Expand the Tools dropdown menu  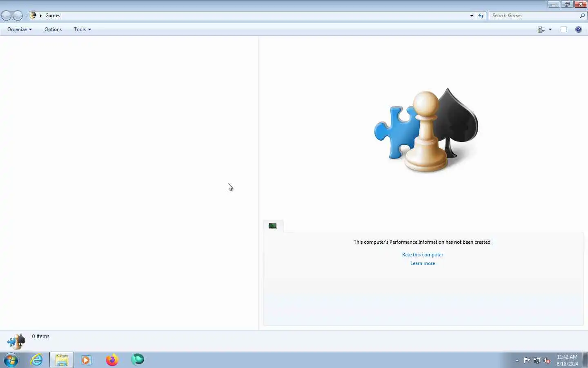click(x=82, y=29)
